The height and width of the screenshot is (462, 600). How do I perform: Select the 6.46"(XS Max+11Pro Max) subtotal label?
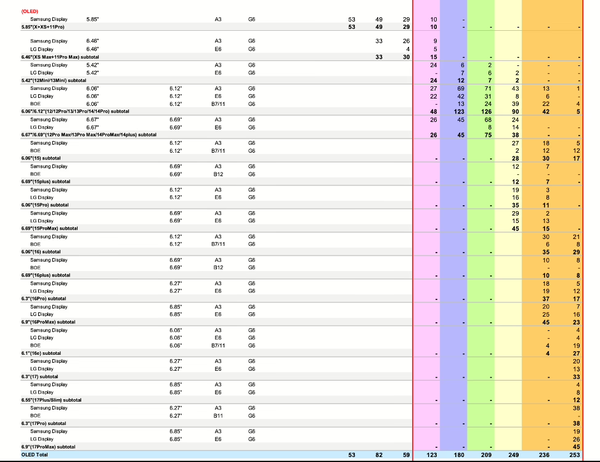tap(60, 57)
